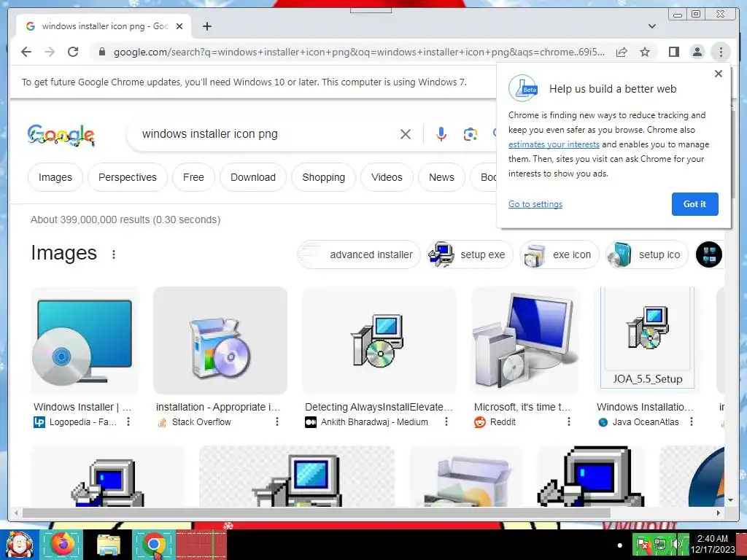The image size is (747, 560).
Task: Open the taskbar clock showing 2:40 AM
Action: pyautogui.click(x=713, y=544)
